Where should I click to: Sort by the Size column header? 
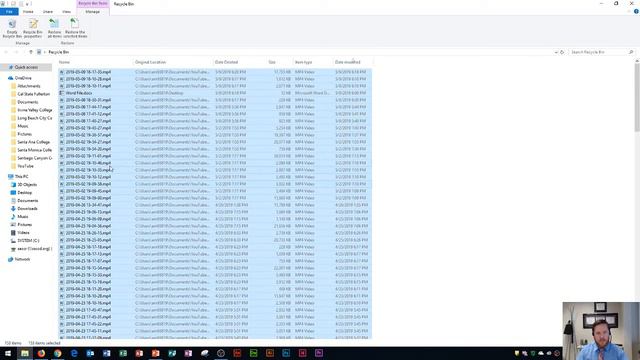(272, 62)
